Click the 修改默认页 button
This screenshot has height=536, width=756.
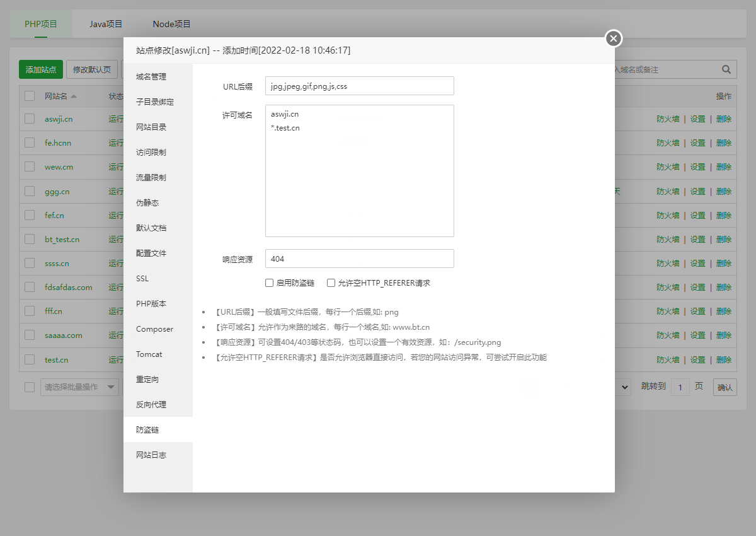(91, 69)
